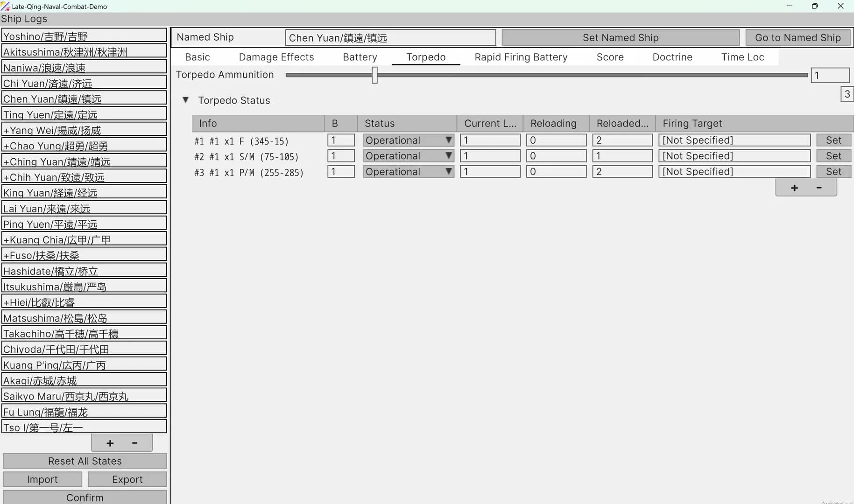Open Status dropdown for torpedo #3 P/M
This screenshot has height=504, width=854.
click(409, 172)
